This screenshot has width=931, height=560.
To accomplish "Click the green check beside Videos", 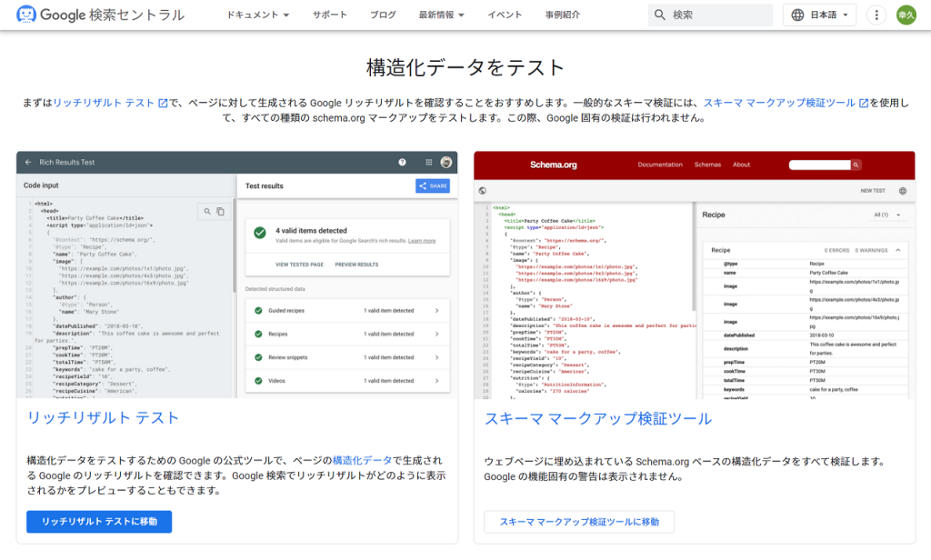I will click(258, 381).
